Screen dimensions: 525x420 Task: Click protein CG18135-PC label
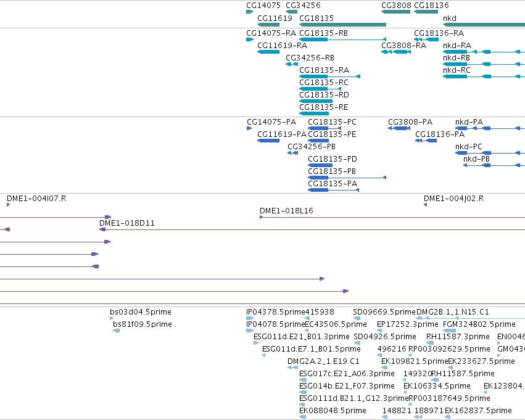(x=332, y=122)
